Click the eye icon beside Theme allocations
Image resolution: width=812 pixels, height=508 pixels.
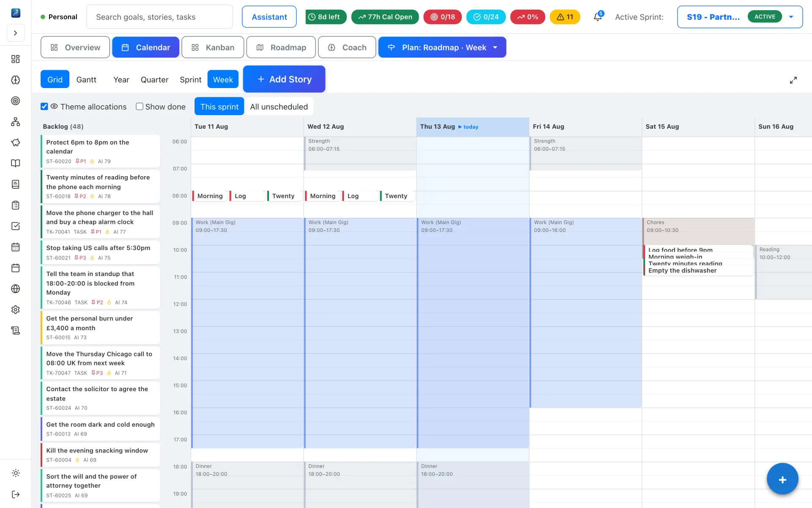tap(54, 107)
